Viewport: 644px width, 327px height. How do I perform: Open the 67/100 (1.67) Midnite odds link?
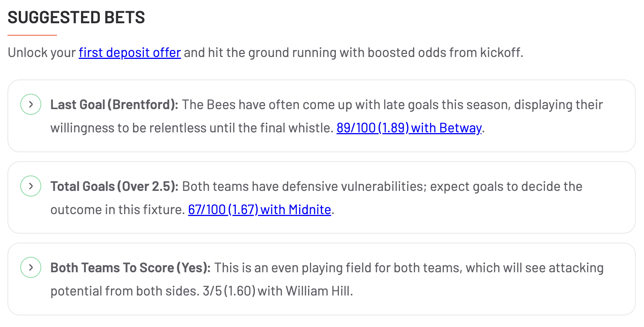pos(259,210)
